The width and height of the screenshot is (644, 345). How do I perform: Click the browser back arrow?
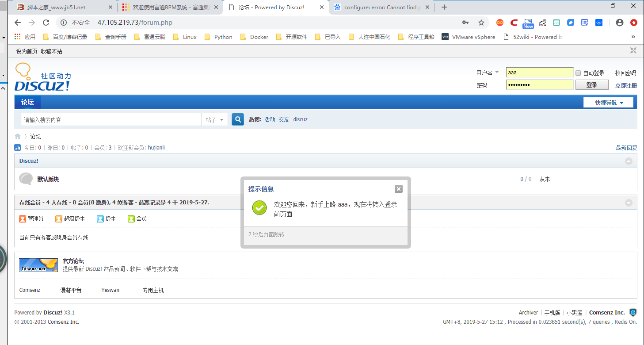point(18,23)
